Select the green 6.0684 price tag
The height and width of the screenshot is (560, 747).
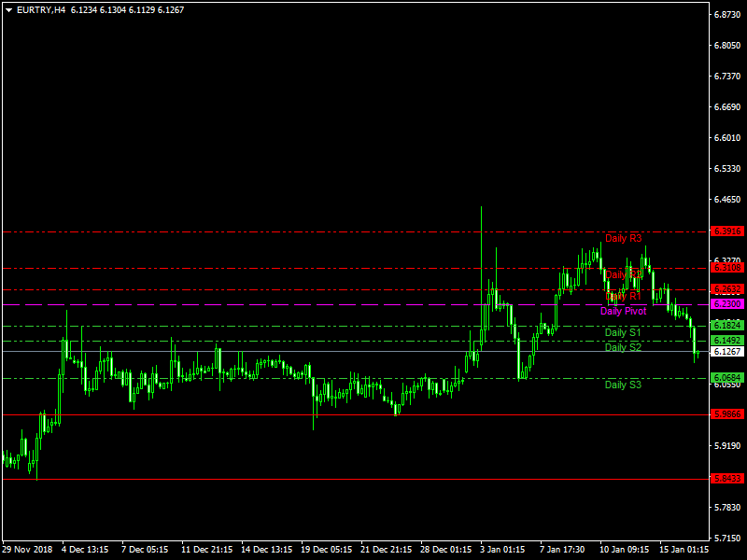[727, 378]
